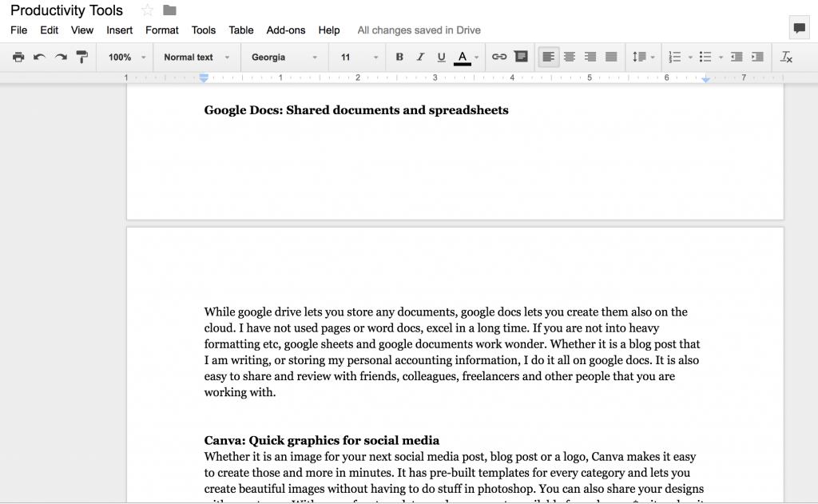The height and width of the screenshot is (504, 818).
Task: Clear formatting with the Tx icon
Action: pyautogui.click(x=785, y=57)
